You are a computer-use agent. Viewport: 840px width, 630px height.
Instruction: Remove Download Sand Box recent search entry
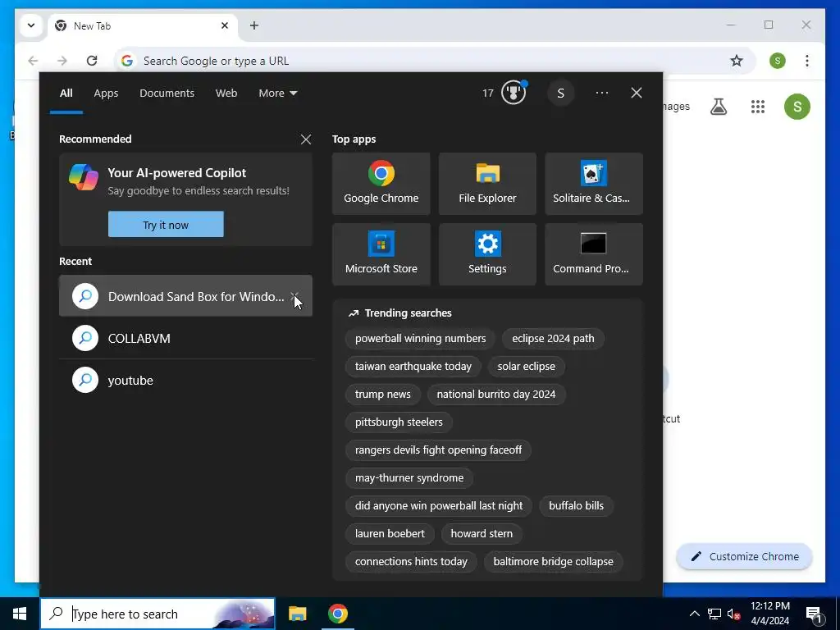(294, 296)
